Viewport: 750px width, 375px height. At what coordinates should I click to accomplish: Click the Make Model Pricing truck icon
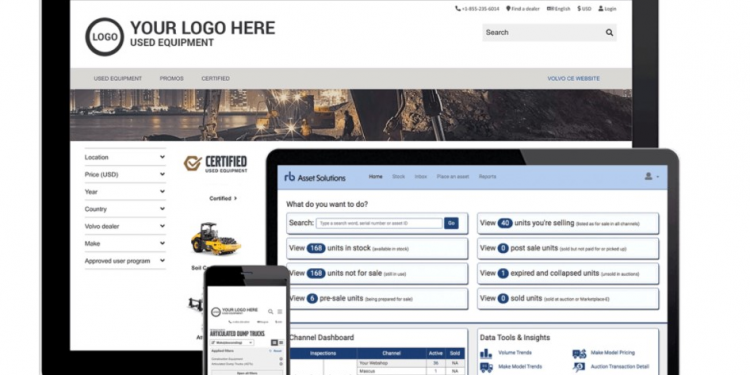click(579, 353)
